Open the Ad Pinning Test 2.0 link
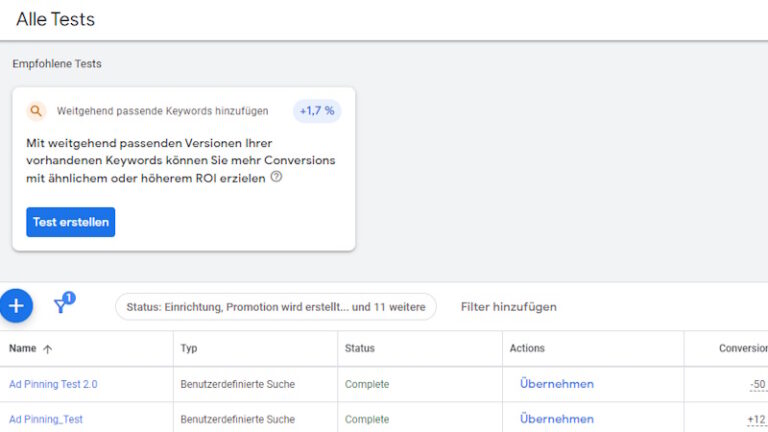 pyautogui.click(x=53, y=384)
